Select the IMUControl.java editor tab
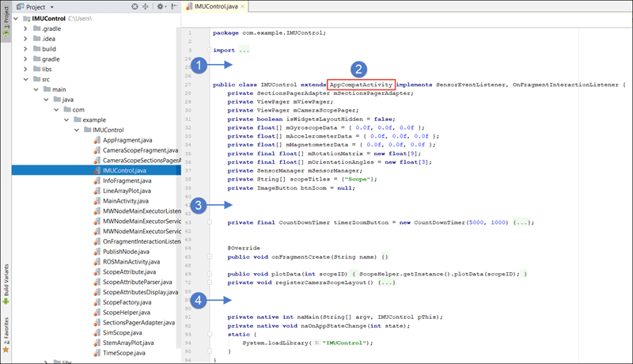The height and width of the screenshot is (364, 633). [214, 6]
